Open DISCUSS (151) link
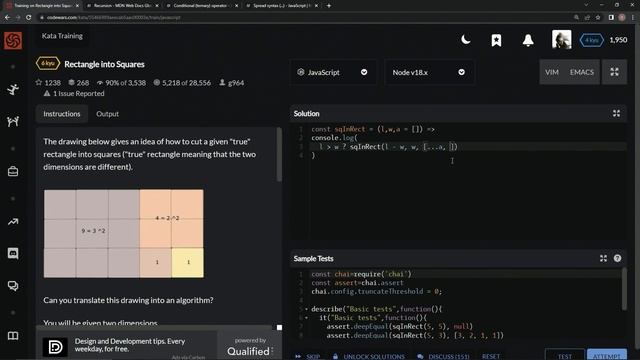This screenshot has width=640, height=360. click(443, 356)
